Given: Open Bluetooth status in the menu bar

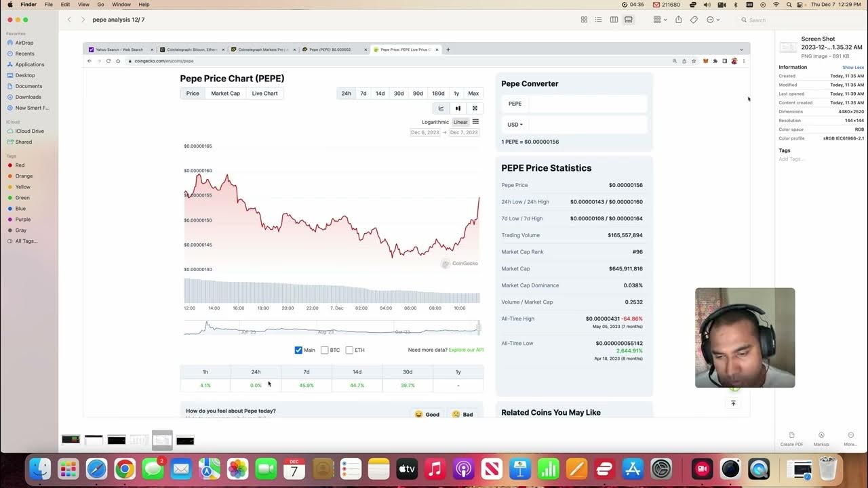Looking at the screenshot, I should pos(736,4).
